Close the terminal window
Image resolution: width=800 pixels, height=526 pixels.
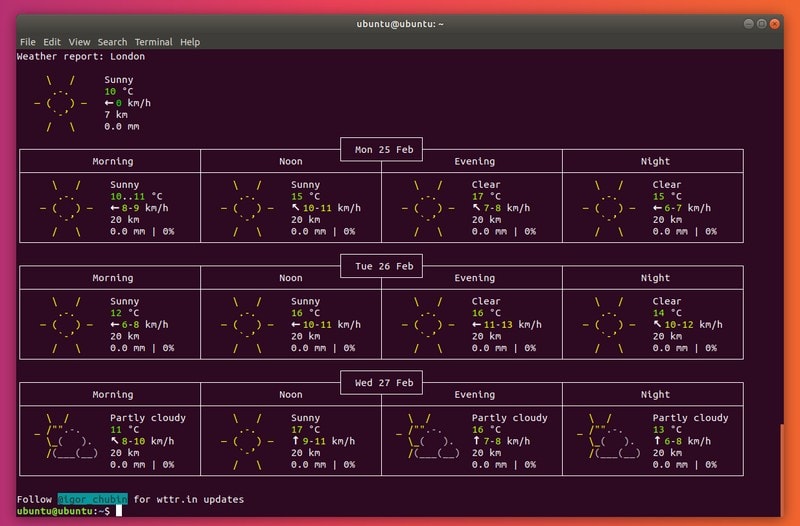777,23
